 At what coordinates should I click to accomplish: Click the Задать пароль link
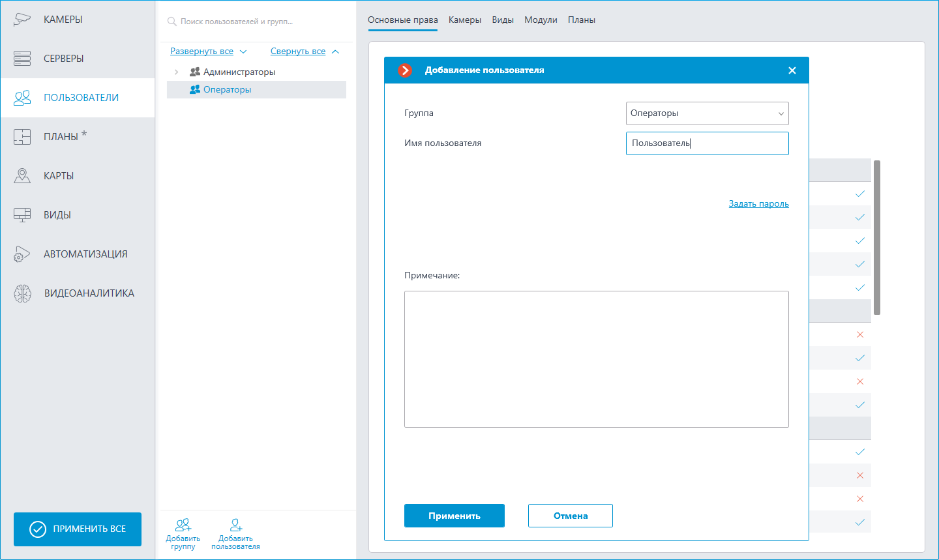(x=759, y=204)
